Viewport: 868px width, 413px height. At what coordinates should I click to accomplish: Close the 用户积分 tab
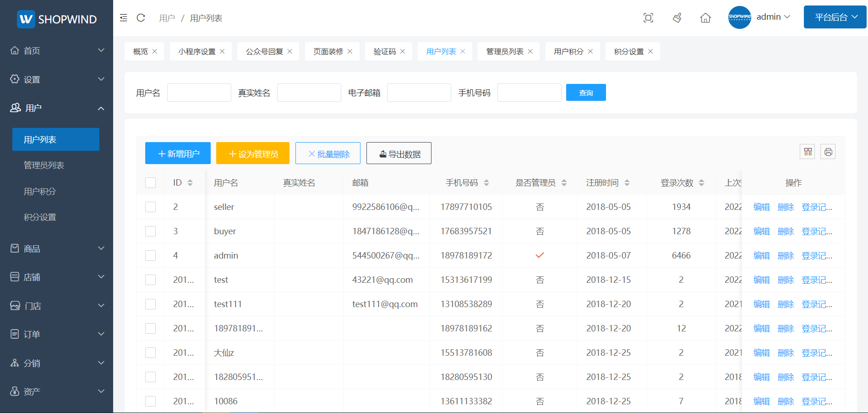tap(590, 51)
